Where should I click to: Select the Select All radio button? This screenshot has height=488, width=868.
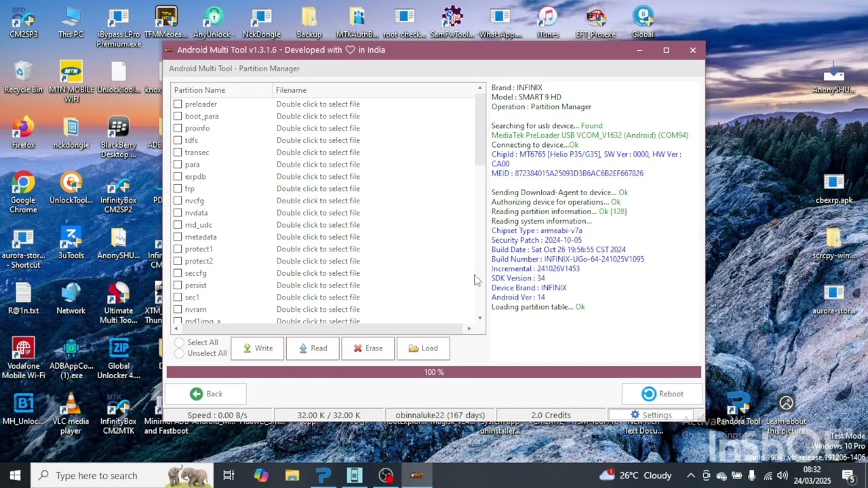(x=180, y=342)
